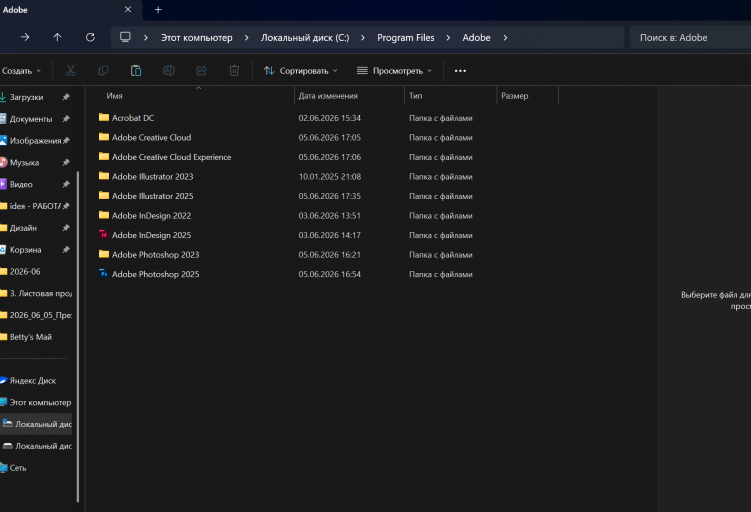
Task: Click Program Files breadcrumb
Action: click(406, 38)
